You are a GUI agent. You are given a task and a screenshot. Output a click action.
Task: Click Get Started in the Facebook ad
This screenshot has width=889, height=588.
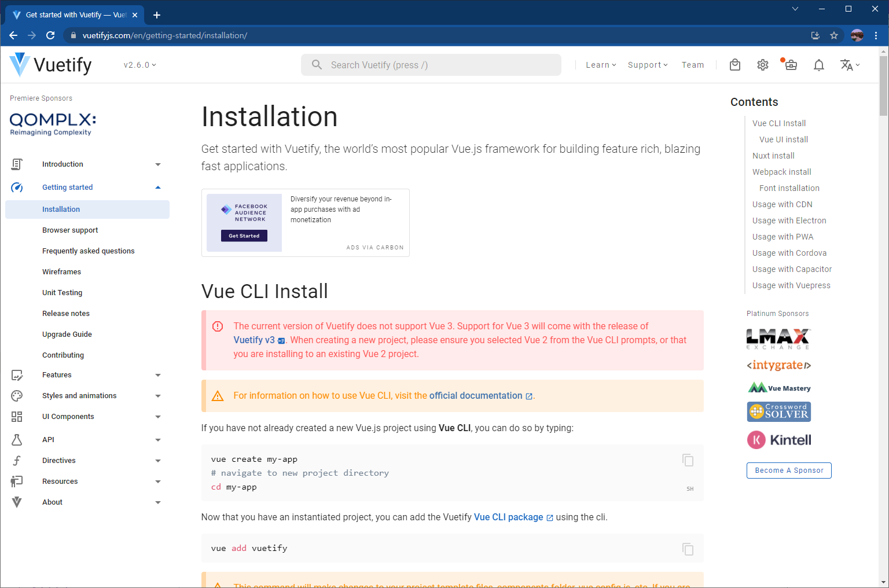(x=244, y=236)
